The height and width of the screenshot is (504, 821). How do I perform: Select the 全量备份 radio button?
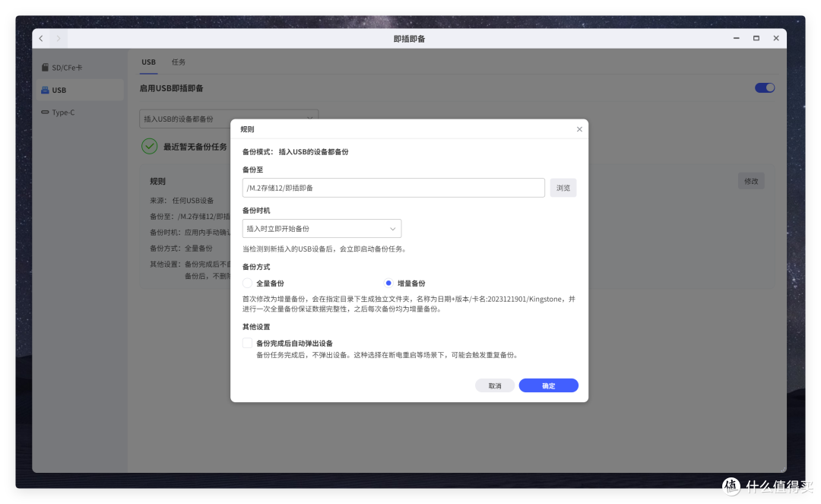point(247,283)
